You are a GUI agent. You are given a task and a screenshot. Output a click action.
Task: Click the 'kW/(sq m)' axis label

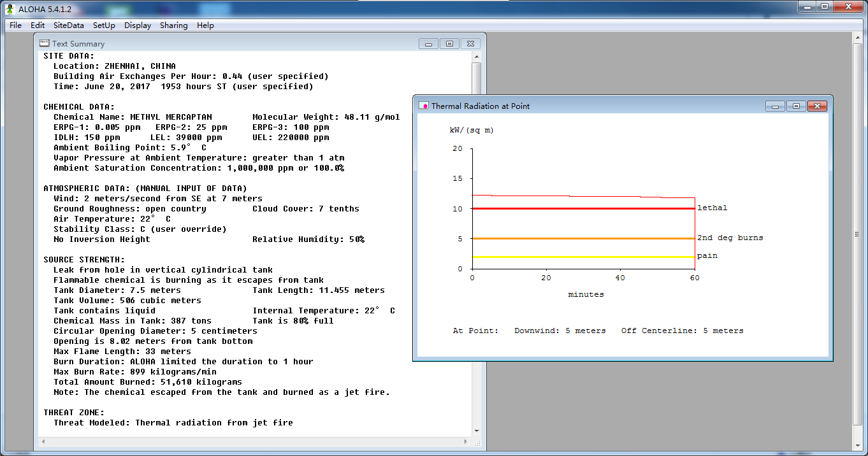[x=471, y=130]
